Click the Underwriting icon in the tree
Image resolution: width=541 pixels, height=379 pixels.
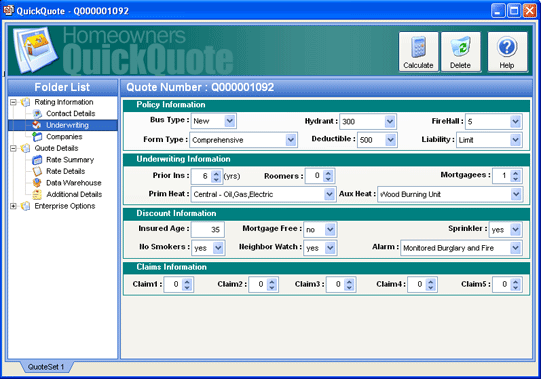pos(37,125)
